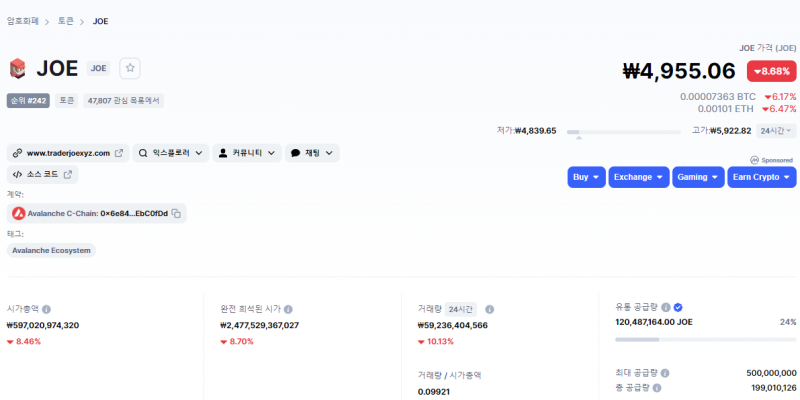Viewport: 800px width, 400px height.
Task: Click the JOE token logo icon
Action: pyautogui.click(x=18, y=68)
